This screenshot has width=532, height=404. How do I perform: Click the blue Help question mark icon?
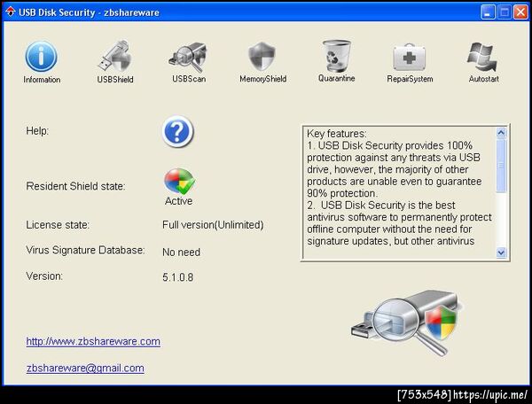tap(177, 131)
